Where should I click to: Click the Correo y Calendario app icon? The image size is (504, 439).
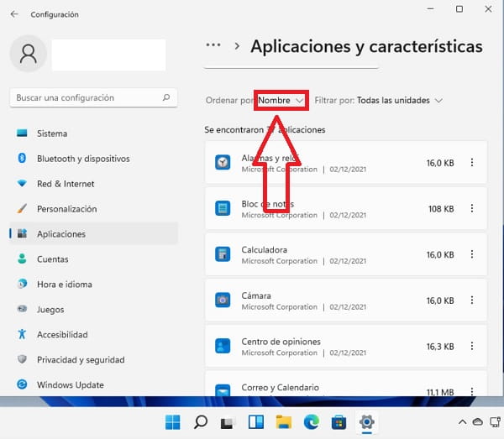click(223, 389)
